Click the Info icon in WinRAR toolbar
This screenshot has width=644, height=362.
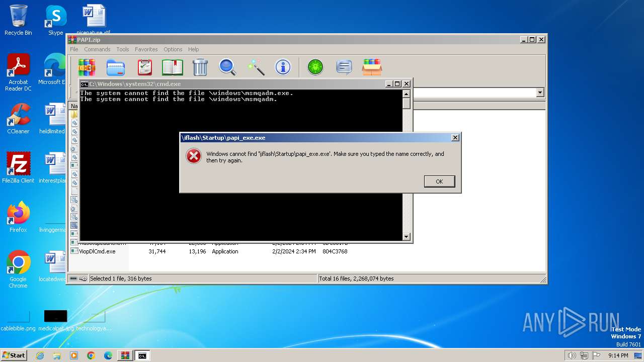(x=283, y=67)
